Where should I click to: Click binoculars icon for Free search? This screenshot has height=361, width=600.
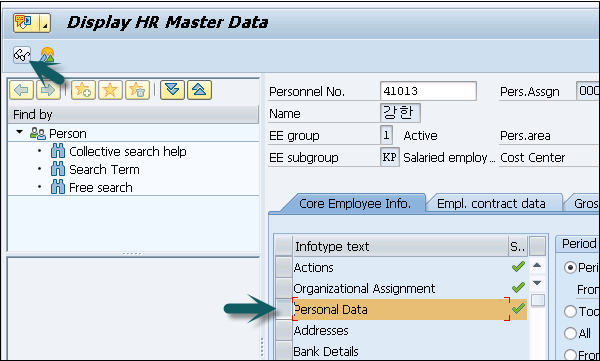point(58,187)
